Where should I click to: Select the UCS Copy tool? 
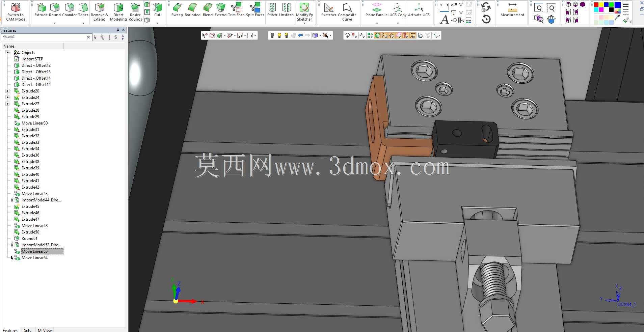point(398,10)
